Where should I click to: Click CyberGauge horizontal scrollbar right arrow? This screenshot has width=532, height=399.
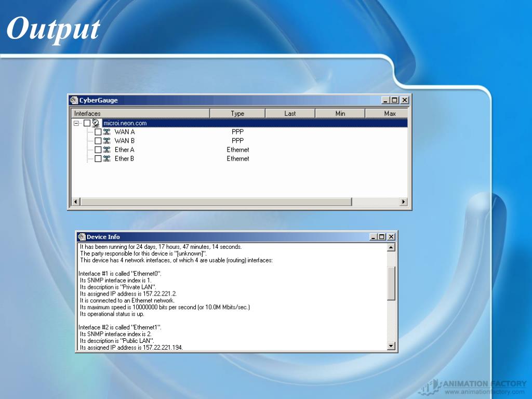coord(403,202)
